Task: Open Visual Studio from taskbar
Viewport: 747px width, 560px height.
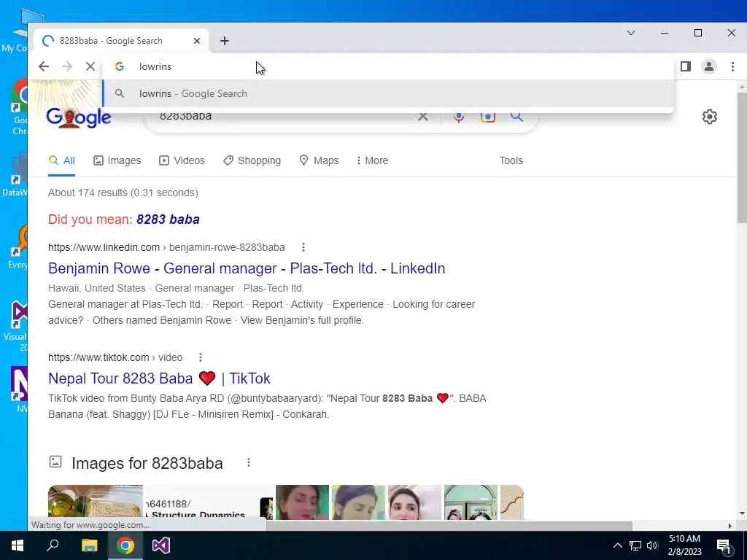Action: pyautogui.click(x=161, y=545)
